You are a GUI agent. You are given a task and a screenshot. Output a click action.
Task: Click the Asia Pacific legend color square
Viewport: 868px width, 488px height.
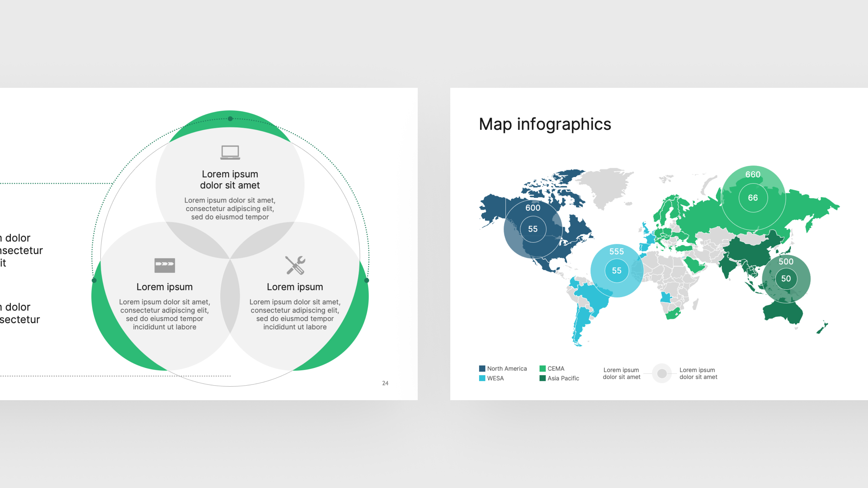click(542, 378)
